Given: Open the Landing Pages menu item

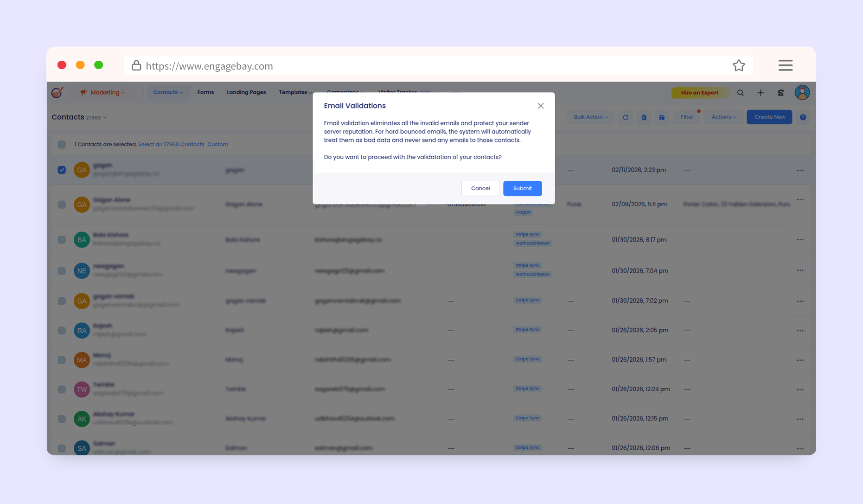Looking at the screenshot, I should (246, 92).
